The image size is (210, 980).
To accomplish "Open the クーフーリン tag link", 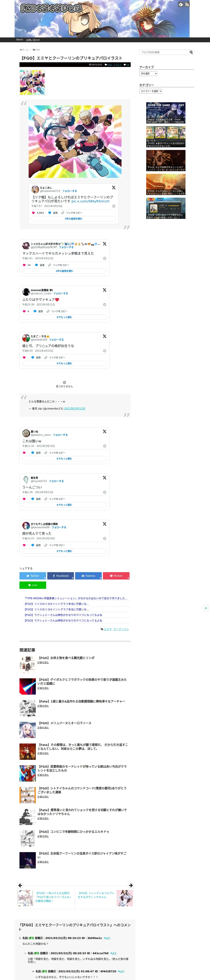I will point(121,629).
